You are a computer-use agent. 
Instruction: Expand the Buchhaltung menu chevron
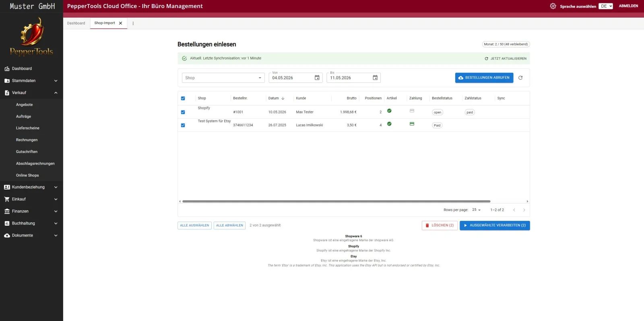(x=56, y=223)
